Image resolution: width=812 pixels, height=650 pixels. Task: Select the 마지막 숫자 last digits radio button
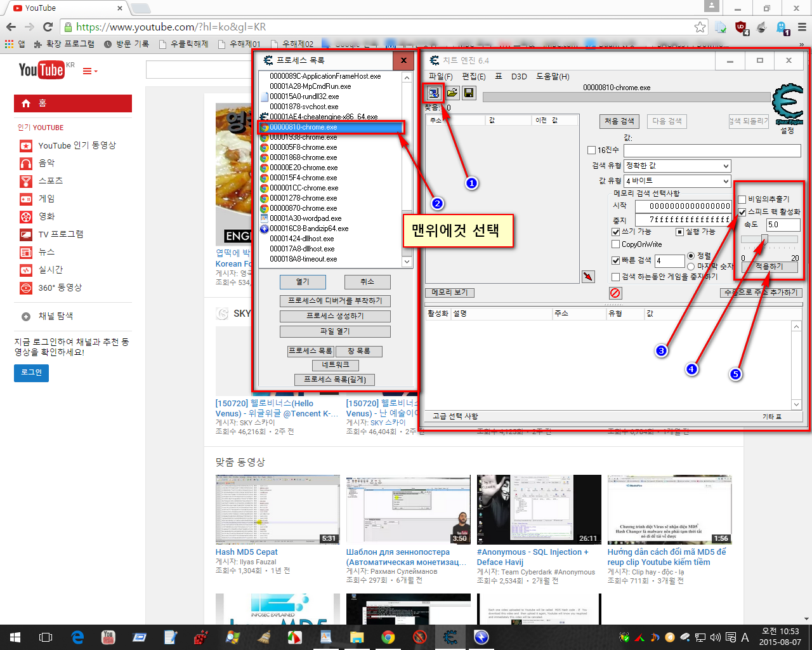click(x=691, y=267)
